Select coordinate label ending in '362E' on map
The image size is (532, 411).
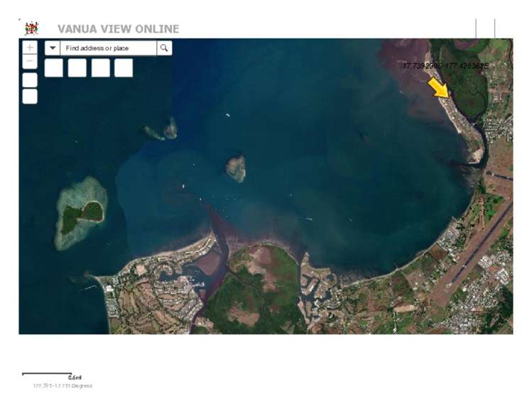pyautogui.click(x=445, y=65)
